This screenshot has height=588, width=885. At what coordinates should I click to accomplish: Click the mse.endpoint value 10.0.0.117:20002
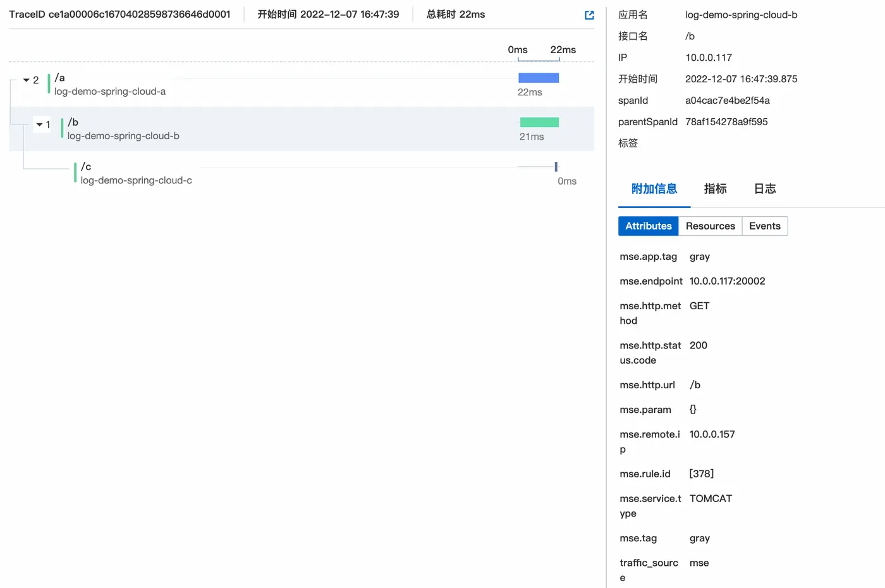tap(727, 281)
